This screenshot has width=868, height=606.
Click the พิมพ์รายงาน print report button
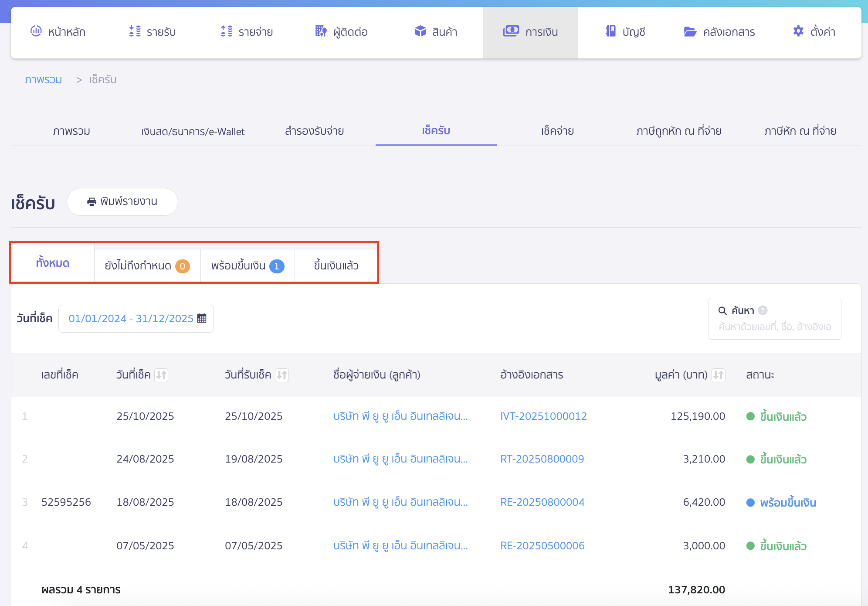pyautogui.click(x=122, y=202)
